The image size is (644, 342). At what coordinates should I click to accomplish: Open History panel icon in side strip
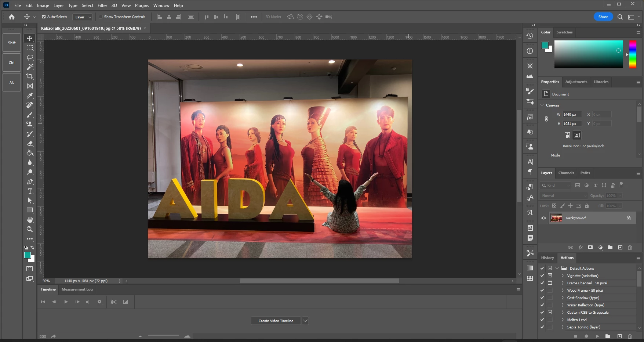point(530,36)
